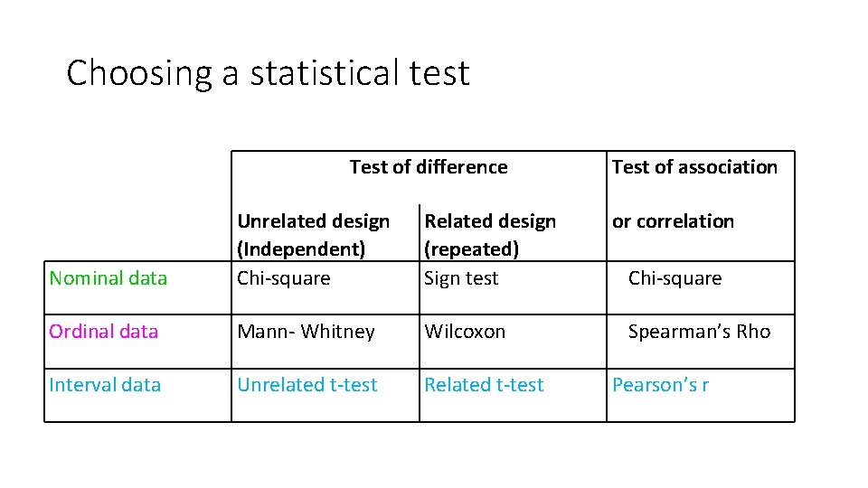Click the "Spearman's Rho" cell
This screenshot has height=488, width=868.
tap(699, 332)
